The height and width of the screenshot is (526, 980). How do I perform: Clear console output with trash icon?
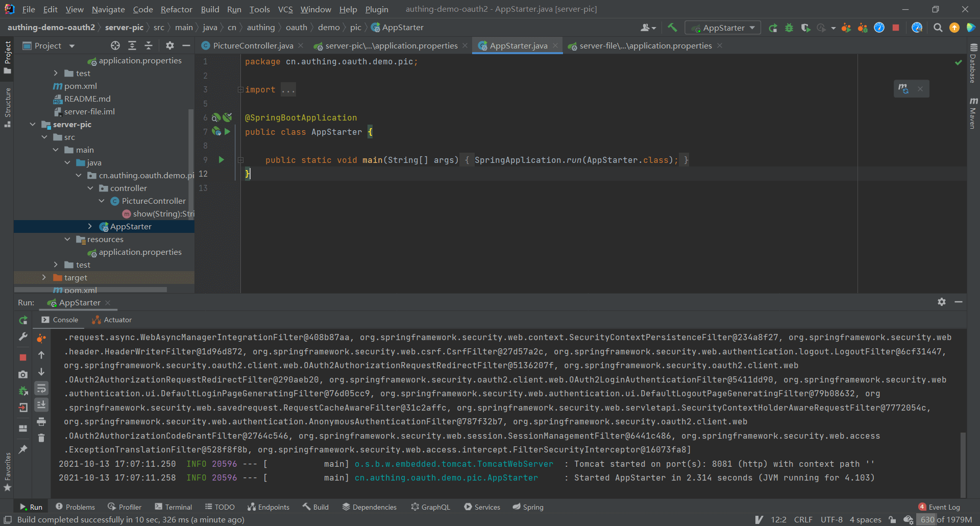(41, 438)
